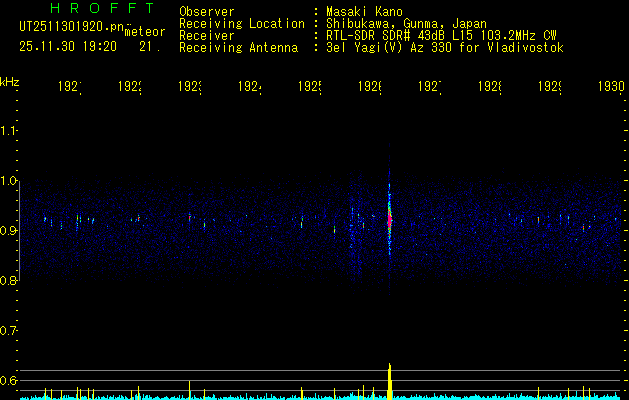Click the word 'meteor' under the file name
The width and height of the screenshot is (629, 400).
[x=145, y=32]
